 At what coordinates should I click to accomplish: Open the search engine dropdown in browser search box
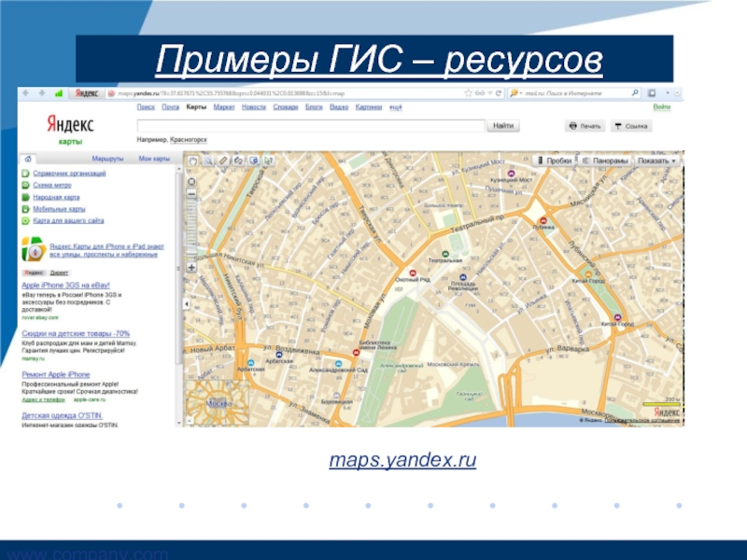[516, 93]
